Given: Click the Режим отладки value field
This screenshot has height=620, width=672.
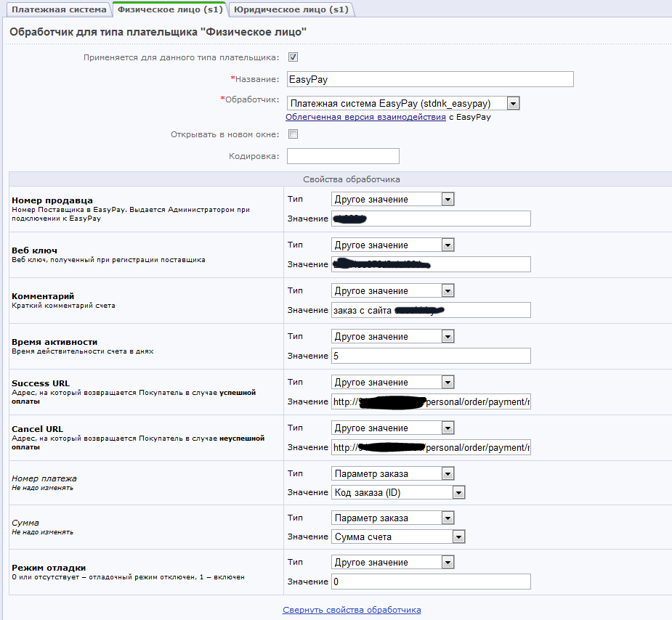Looking at the screenshot, I should tap(431, 582).
